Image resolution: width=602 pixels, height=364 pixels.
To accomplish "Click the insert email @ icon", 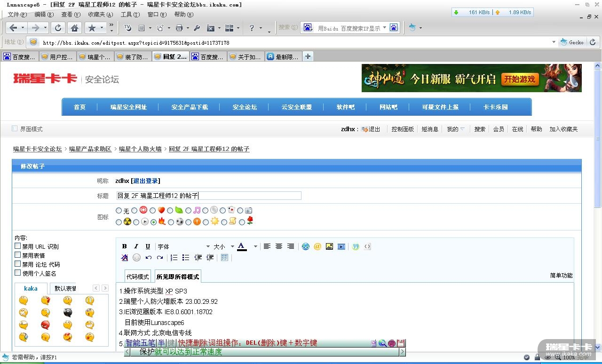I will coord(317,246).
